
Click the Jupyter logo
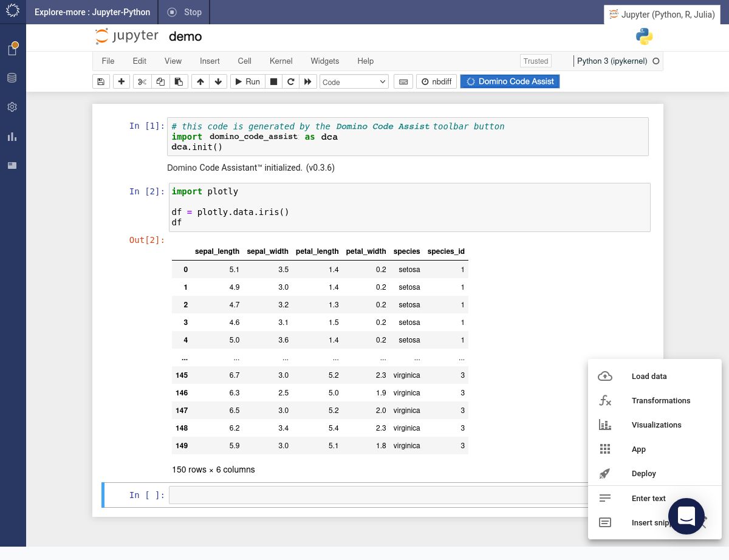pyautogui.click(x=127, y=36)
